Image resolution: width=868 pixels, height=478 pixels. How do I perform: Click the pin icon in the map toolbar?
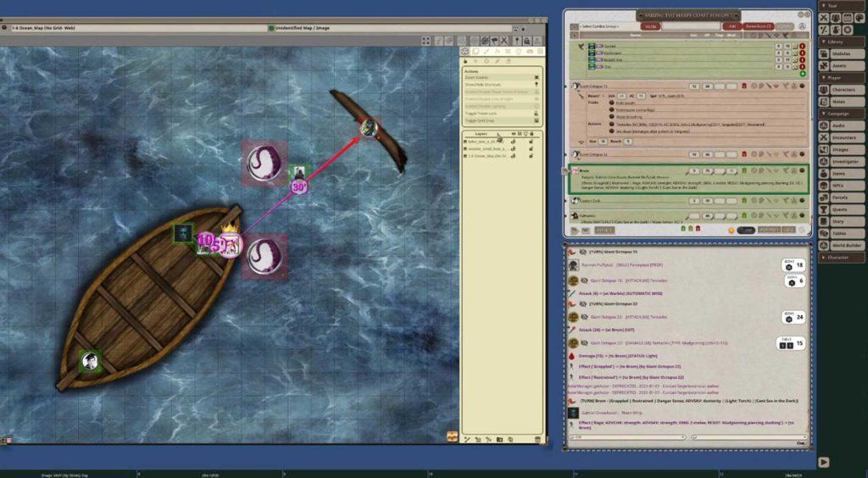tap(517, 41)
